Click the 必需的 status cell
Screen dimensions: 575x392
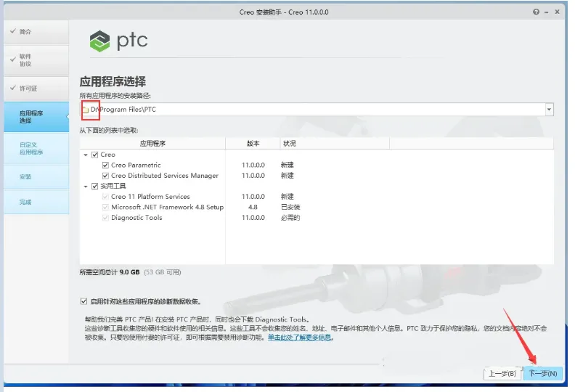coord(290,218)
